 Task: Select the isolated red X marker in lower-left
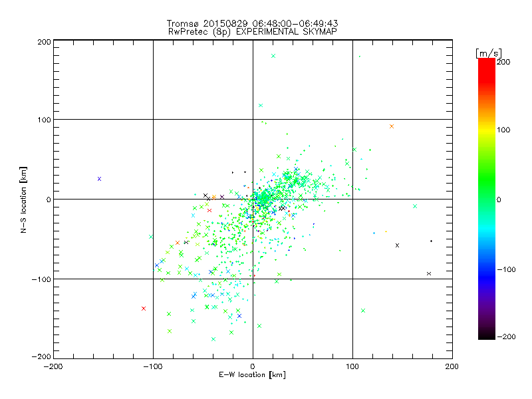[144, 309]
